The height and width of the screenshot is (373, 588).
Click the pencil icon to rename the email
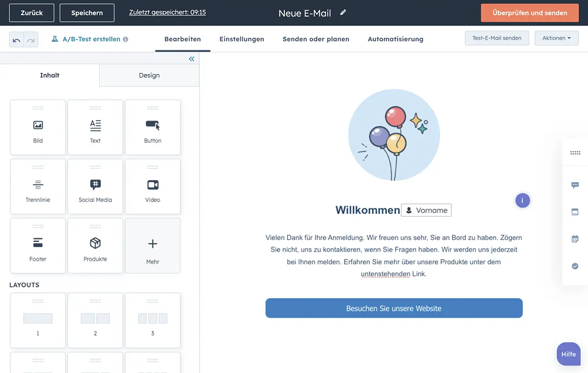pos(343,13)
